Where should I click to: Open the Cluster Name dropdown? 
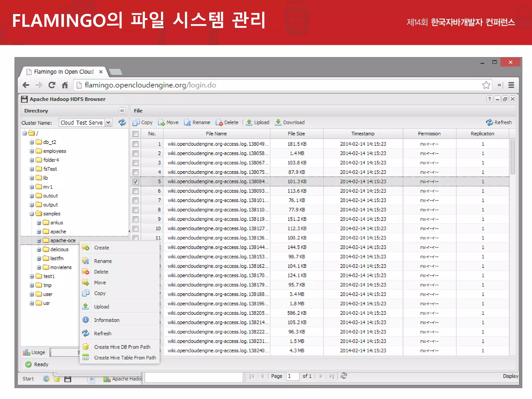[108, 123]
